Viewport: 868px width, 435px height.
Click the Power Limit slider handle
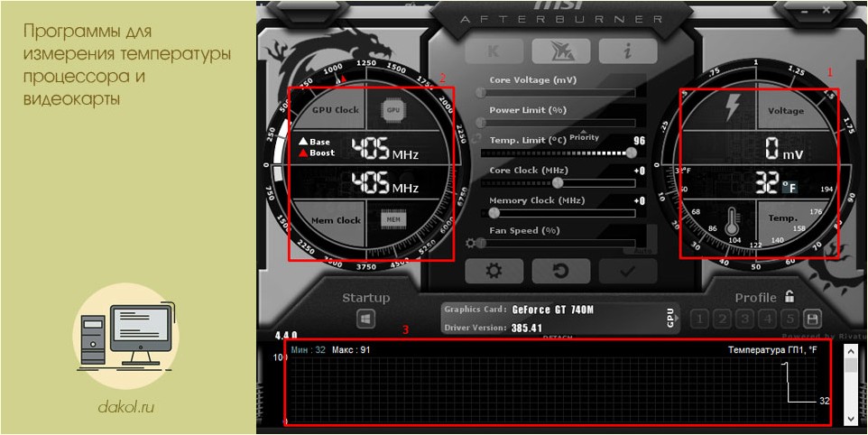(x=481, y=123)
